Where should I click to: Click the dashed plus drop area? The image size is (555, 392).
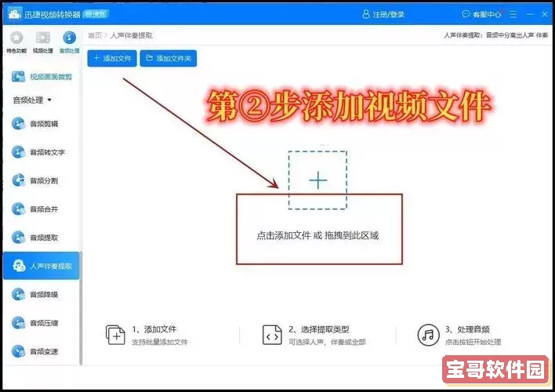point(317,180)
